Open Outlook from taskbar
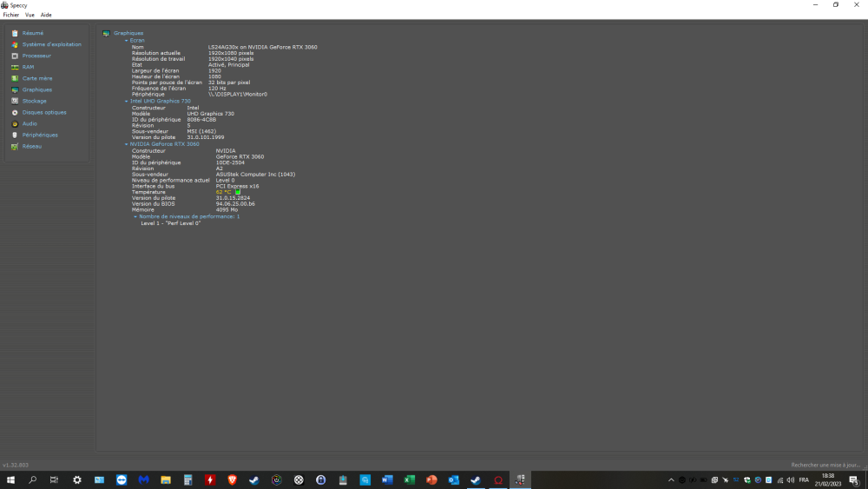This screenshot has height=489, width=868. pos(453,480)
